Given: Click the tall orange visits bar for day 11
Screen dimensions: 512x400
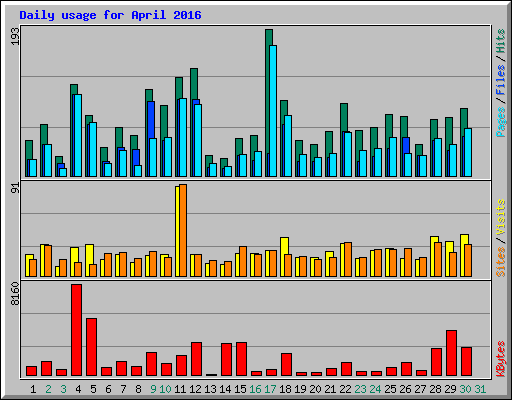Looking at the screenshot, I should pyautogui.click(x=183, y=230).
